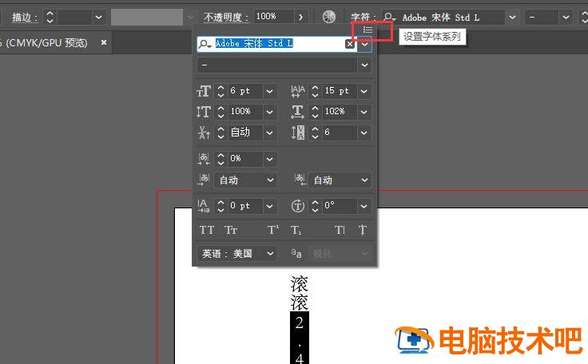Click the top bar font name Adobe 宋体 Std L
The image size is (588, 364).
441,18
